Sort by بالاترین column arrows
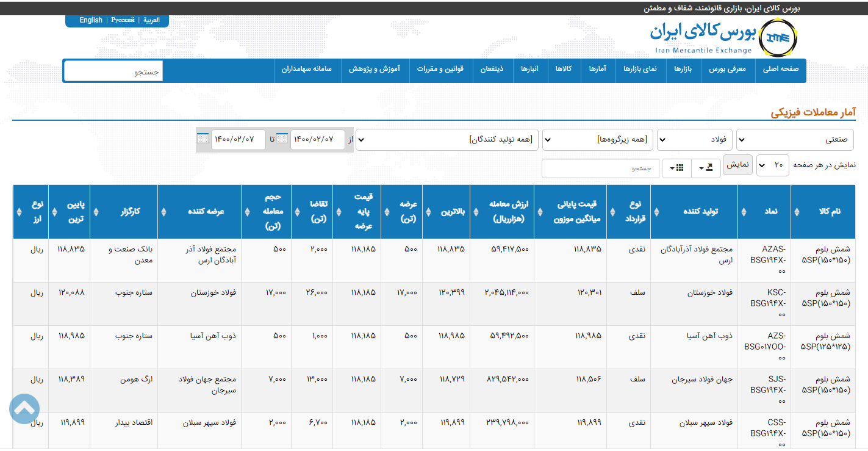 point(428,212)
